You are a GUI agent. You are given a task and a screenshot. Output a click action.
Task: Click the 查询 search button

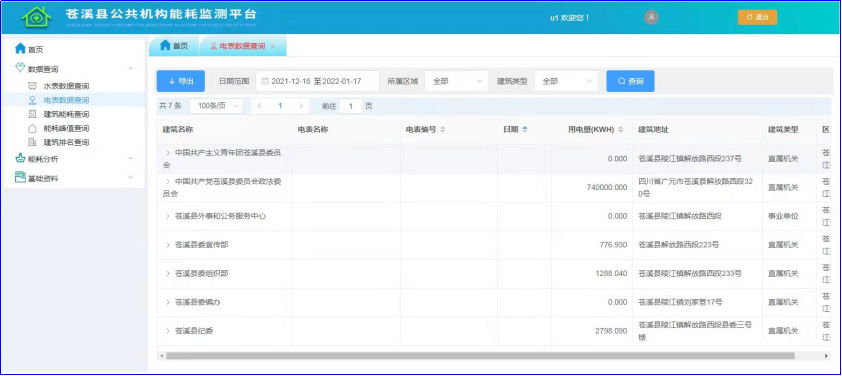point(630,81)
